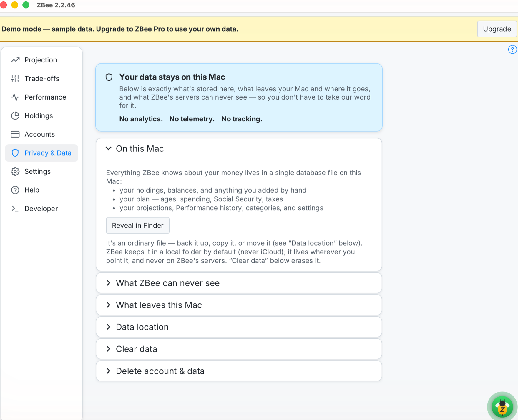Viewport: 518px width, 420px height.
Task: Open the Help page label
Action: click(x=32, y=190)
